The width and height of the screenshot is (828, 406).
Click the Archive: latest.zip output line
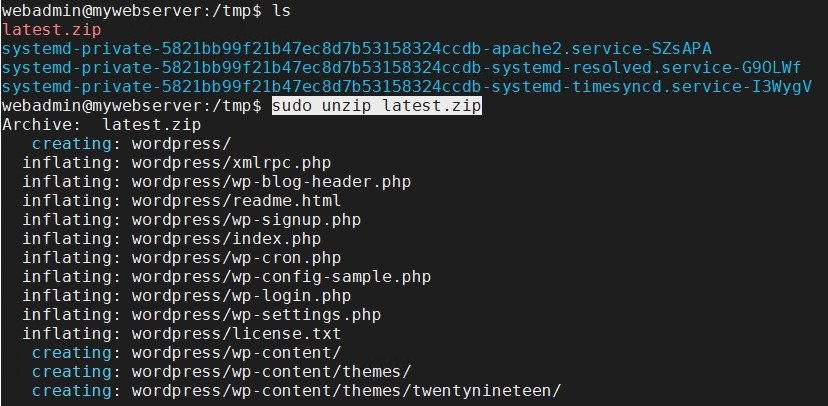click(x=101, y=125)
